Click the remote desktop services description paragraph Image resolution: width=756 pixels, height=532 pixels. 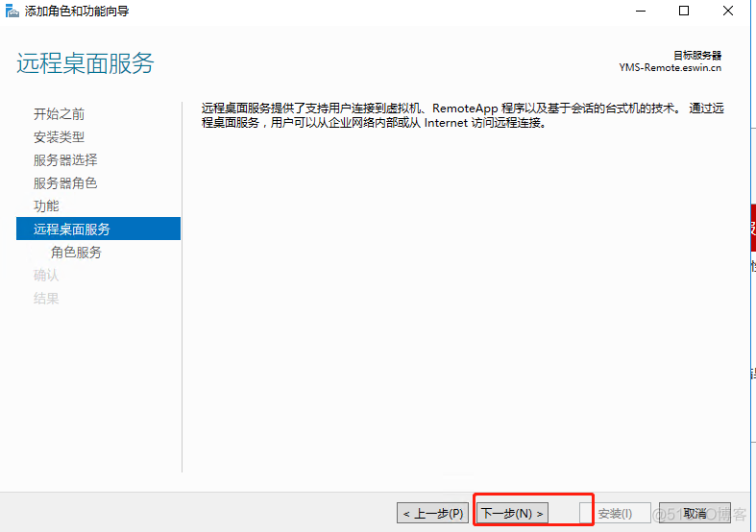point(461,115)
